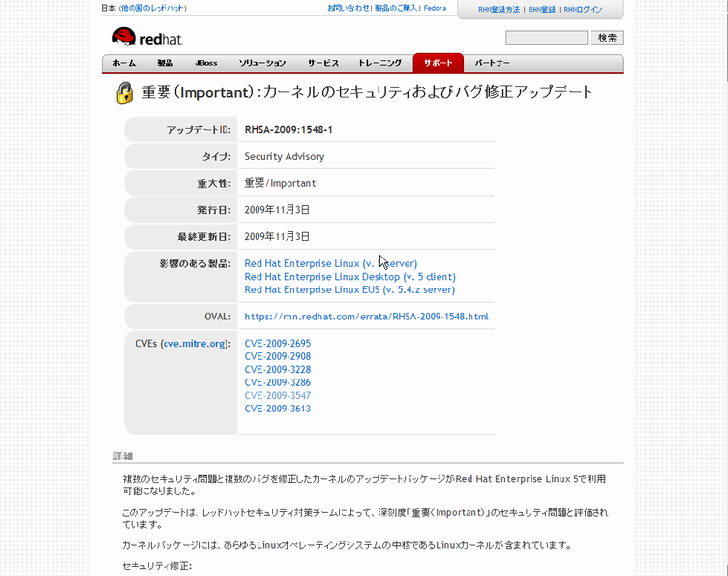Open Red Hat Enterprise Linux EUS link
This screenshot has height=576, width=728.
[x=349, y=289]
